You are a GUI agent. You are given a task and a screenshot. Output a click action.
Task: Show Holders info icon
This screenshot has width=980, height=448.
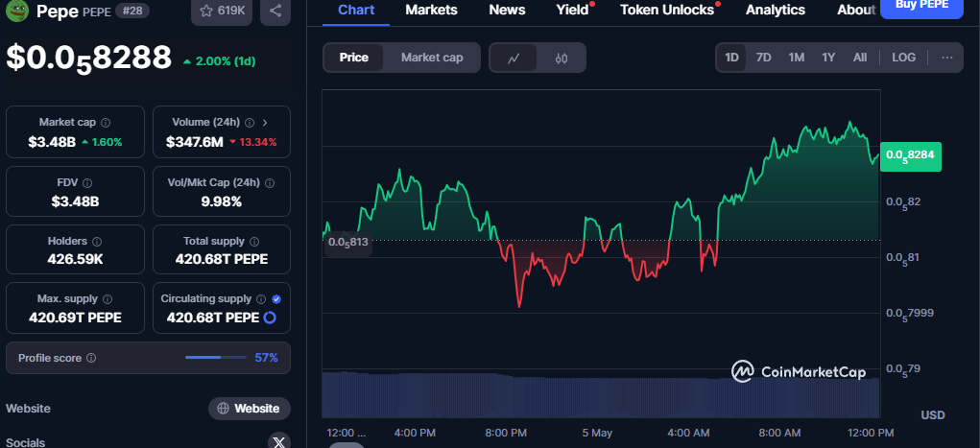tap(97, 241)
